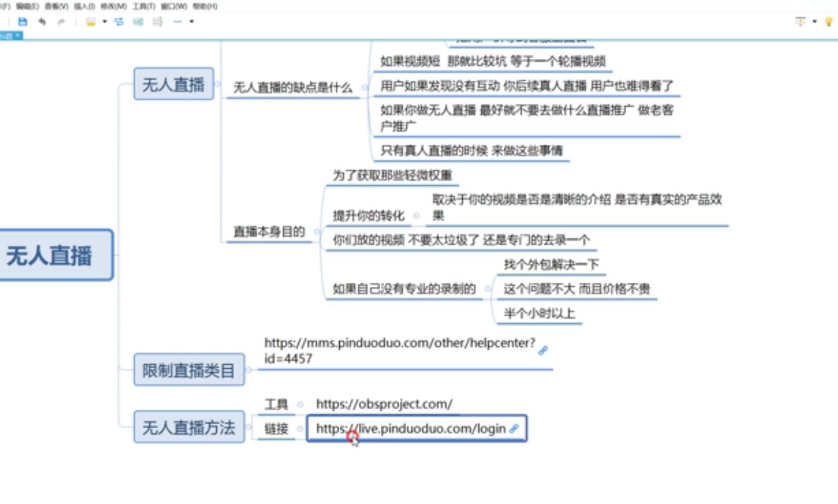Click the Boundary tool icon
The image size is (838, 504).
pyautogui.click(x=138, y=22)
